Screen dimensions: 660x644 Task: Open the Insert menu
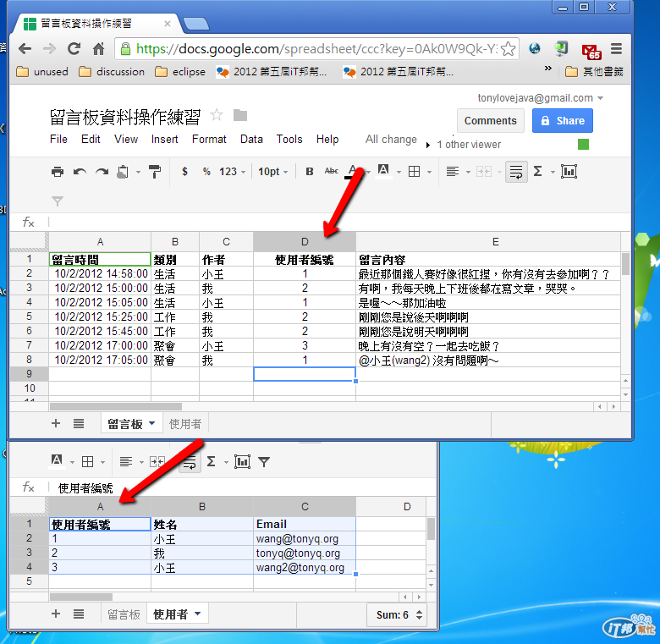pos(165,140)
